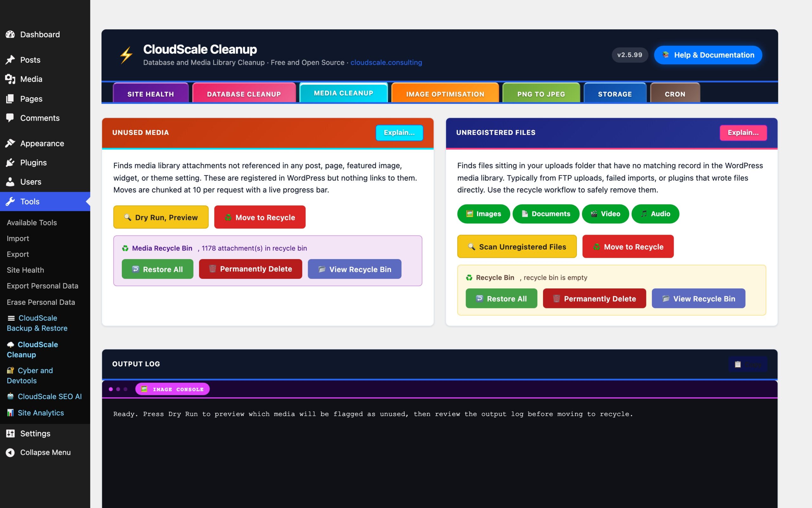The image size is (812, 508).
Task: Click the OUTPUT LOG heading
Action: pyautogui.click(x=136, y=364)
